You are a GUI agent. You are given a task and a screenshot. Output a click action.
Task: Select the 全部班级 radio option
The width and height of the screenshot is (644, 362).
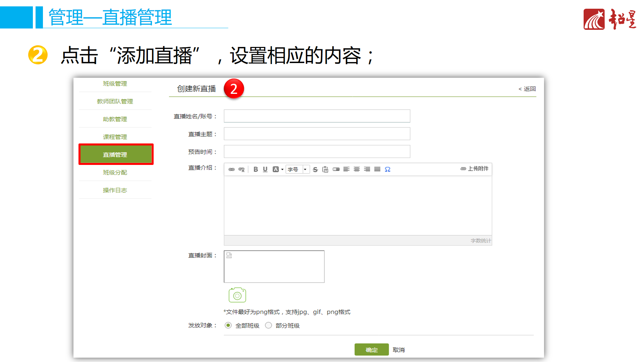228,325
